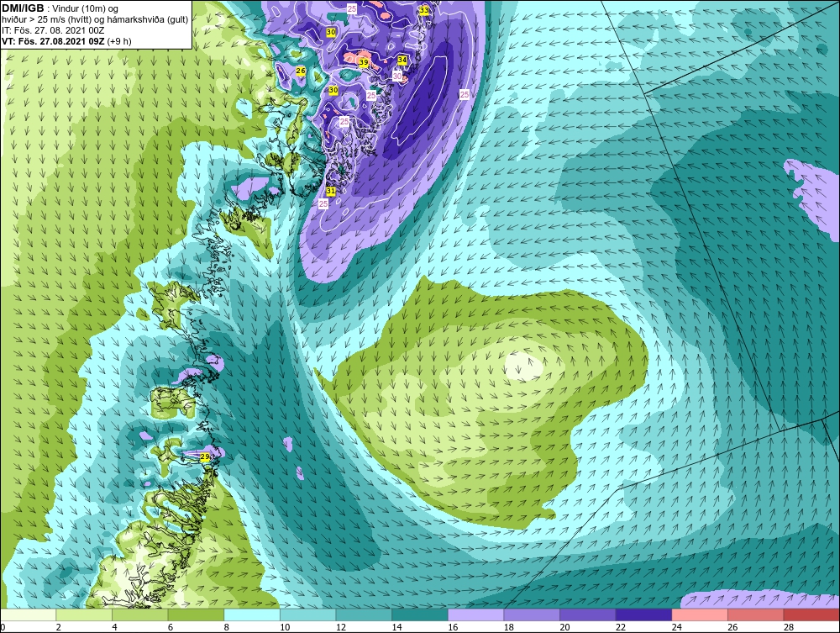Click the 'Vindur (10m) og' caption
Screen dimensions: 840x633
(x=85, y=8)
